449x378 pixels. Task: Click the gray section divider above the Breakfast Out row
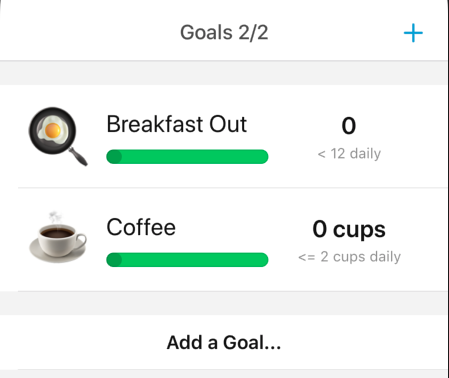click(x=224, y=73)
